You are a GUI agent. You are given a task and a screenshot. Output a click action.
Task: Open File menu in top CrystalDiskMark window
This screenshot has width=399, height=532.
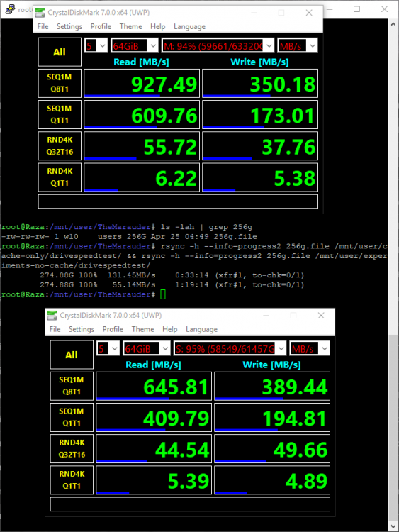tap(43, 26)
